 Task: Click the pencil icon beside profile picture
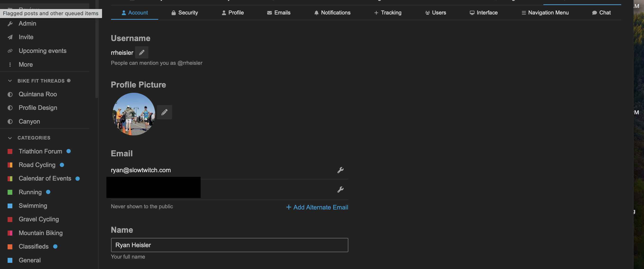click(x=164, y=112)
